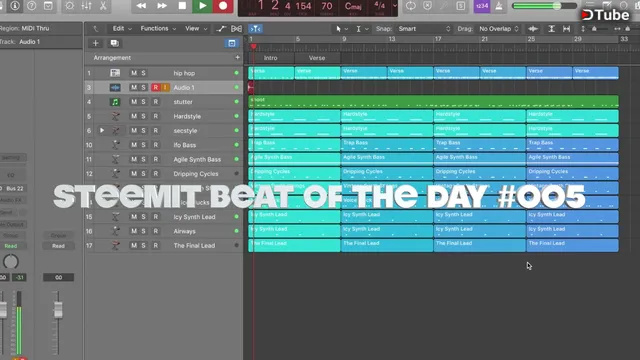Mute the Icy Synth Lead track

(134, 217)
